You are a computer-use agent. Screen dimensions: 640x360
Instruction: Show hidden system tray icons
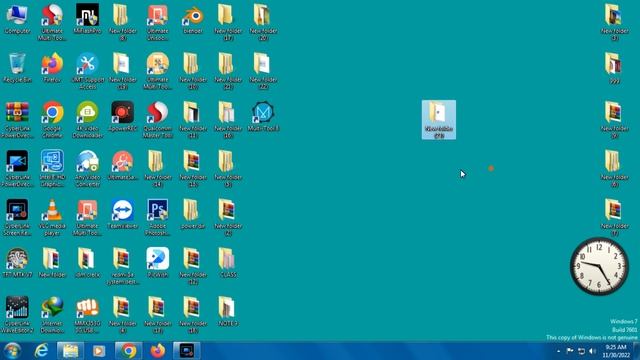point(558,351)
